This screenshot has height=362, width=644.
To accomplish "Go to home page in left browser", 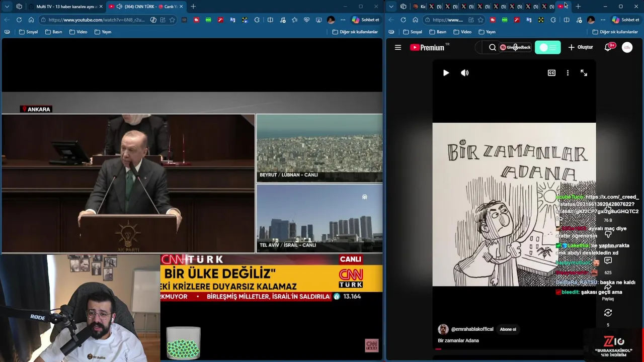I will 31,20.
